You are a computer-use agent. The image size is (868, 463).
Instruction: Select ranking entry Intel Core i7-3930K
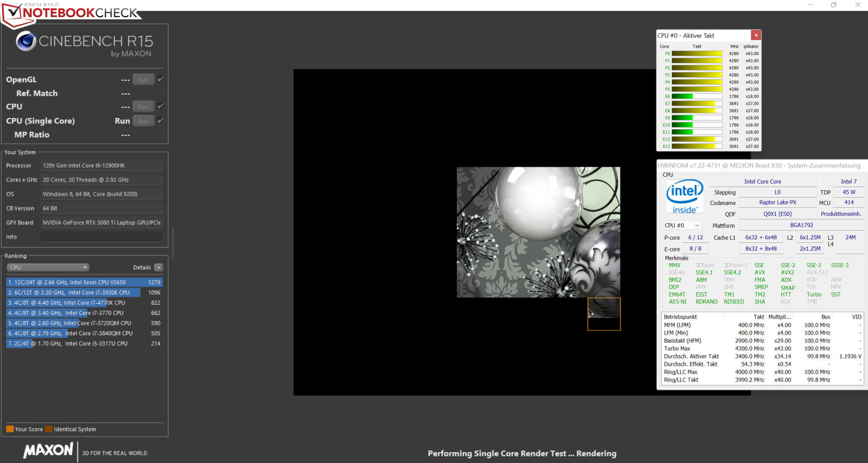click(x=84, y=292)
